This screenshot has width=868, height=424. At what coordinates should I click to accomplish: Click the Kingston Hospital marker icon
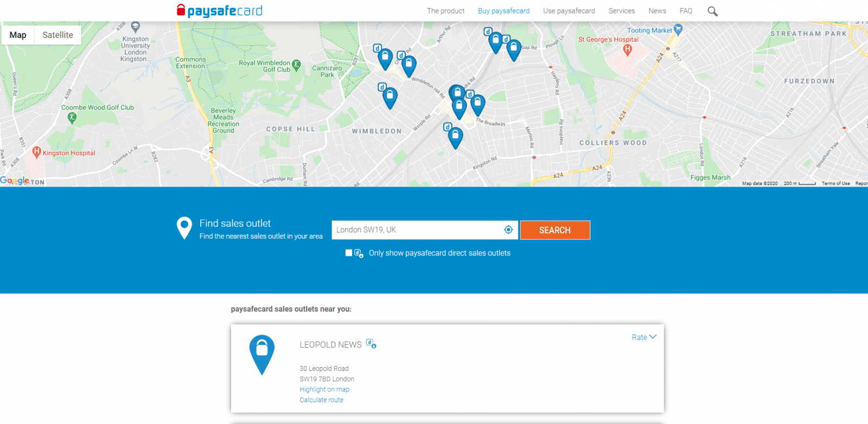(37, 152)
